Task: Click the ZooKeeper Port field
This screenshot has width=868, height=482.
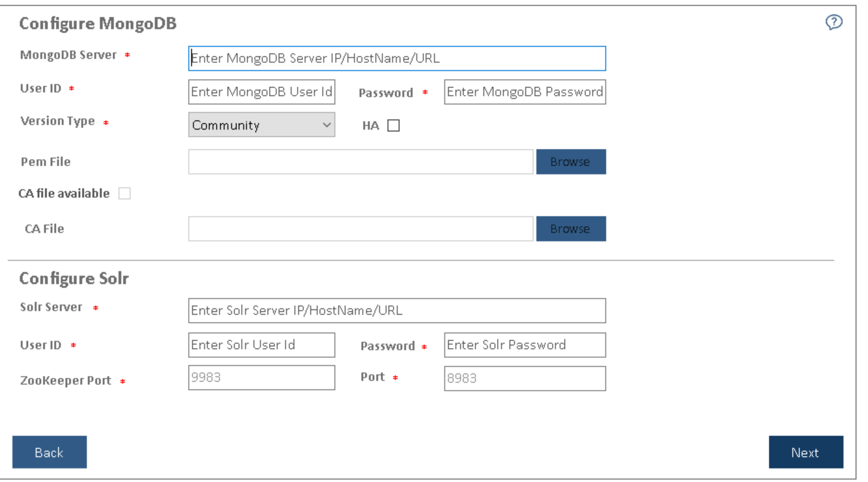Action: [261, 378]
